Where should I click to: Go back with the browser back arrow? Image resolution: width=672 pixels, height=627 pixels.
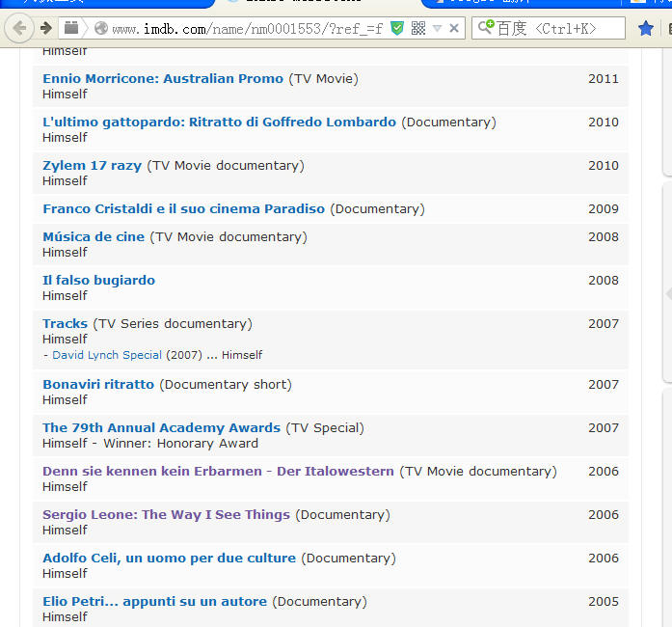coord(19,28)
